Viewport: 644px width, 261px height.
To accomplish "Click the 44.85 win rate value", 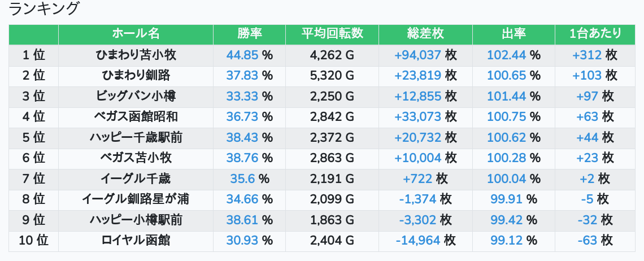I will [242, 55].
